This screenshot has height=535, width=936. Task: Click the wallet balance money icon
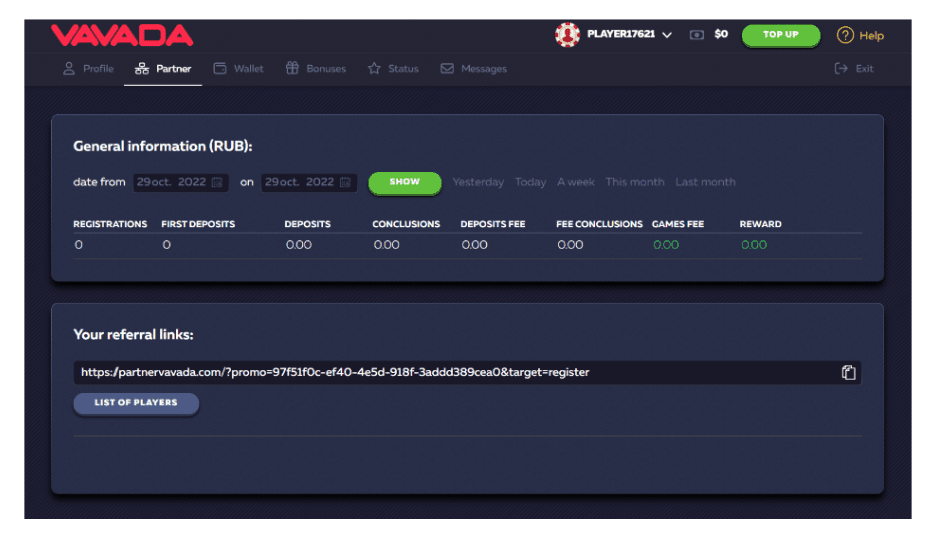697,35
